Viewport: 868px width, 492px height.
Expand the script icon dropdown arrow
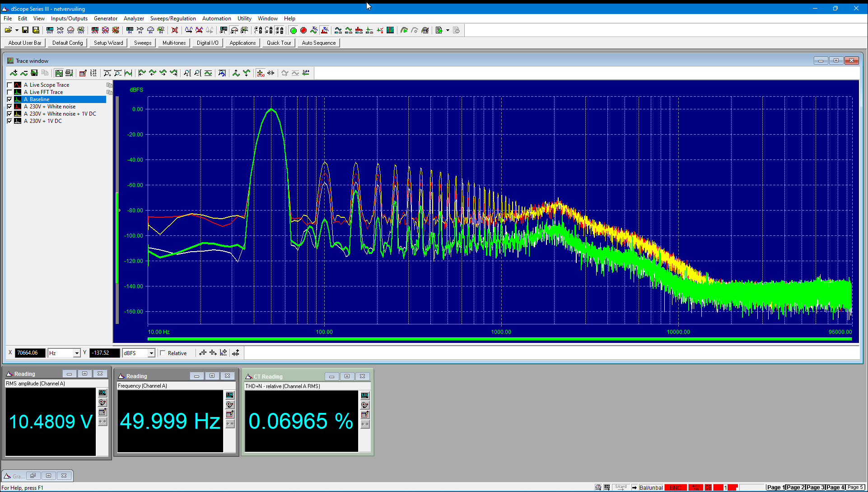tap(448, 30)
